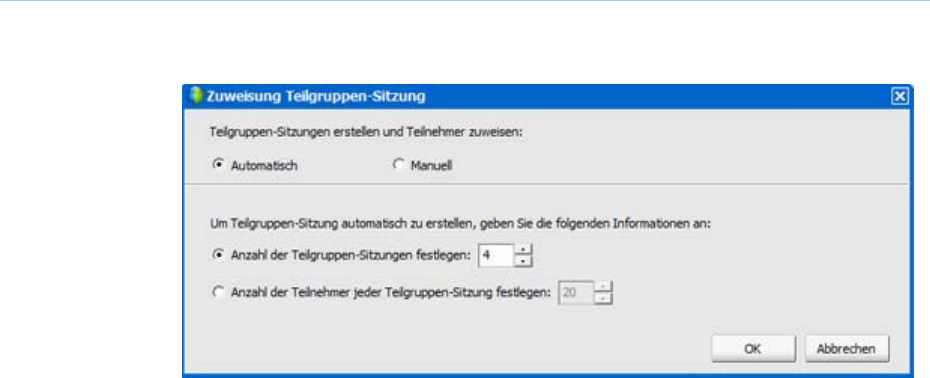Select the Automatisch radio button
The height and width of the screenshot is (378, 930).
click(x=217, y=165)
